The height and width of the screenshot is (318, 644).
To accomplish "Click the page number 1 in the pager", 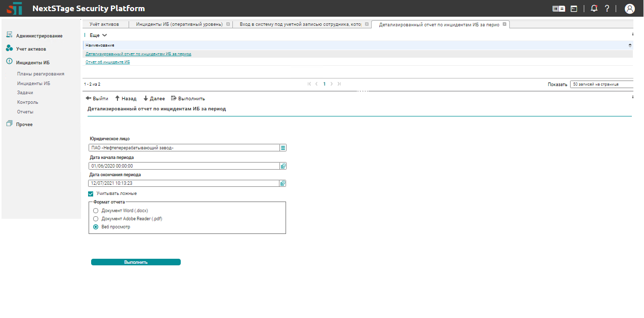I will coord(324,84).
